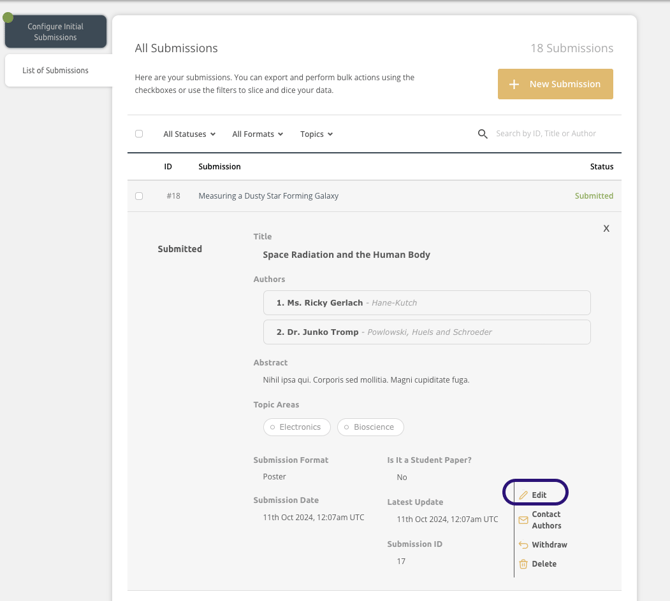Image resolution: width=670 pixels, height=601 pixels.
Task: Click the plus icon on New Submission
Action: coord(514,84)
